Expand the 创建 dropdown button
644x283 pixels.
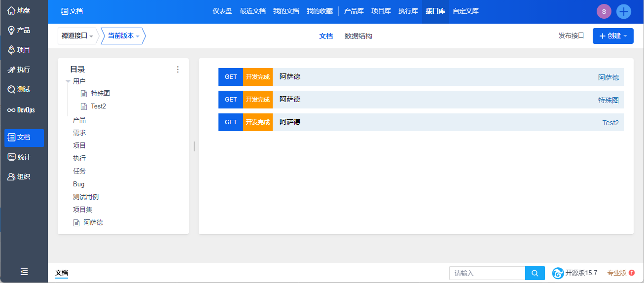pyautogui.click(x=613, y=36)
